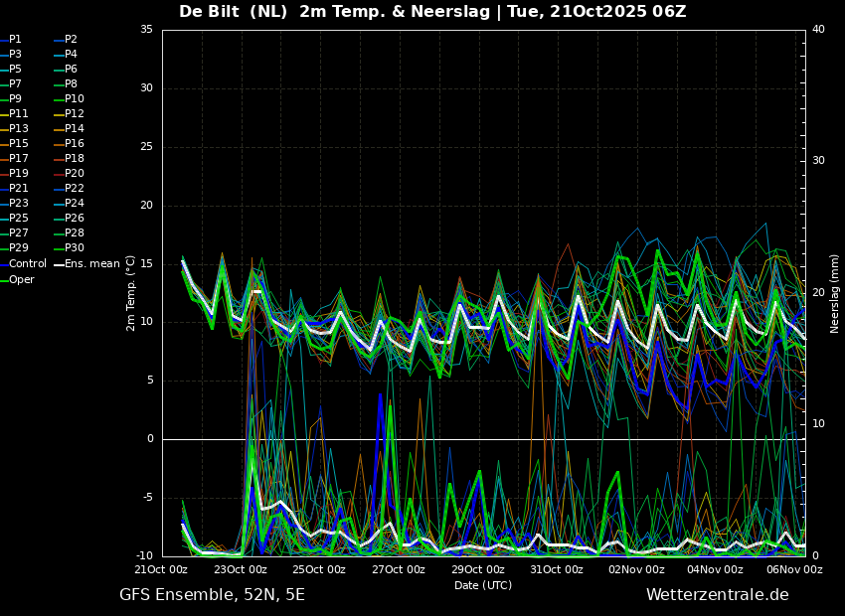Select the 02Nov 00z date tick

[x=636, y=570]
